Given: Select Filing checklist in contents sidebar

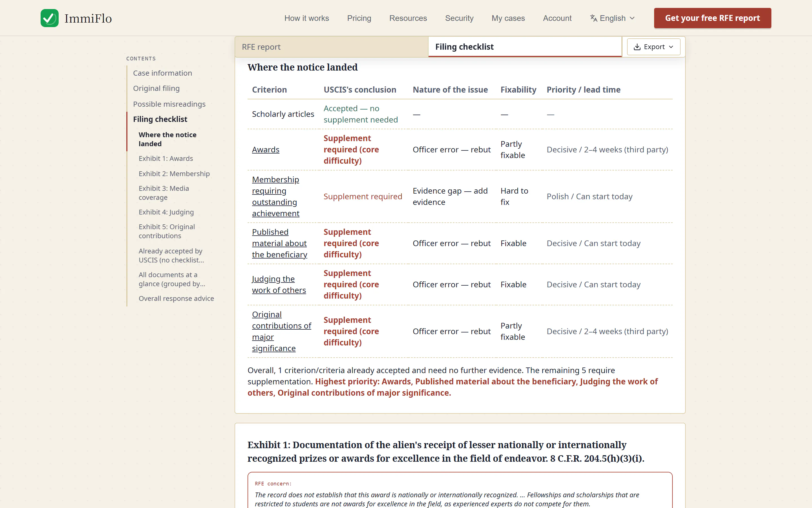Looking at the screenshot, I should click(x=160, y=119).
